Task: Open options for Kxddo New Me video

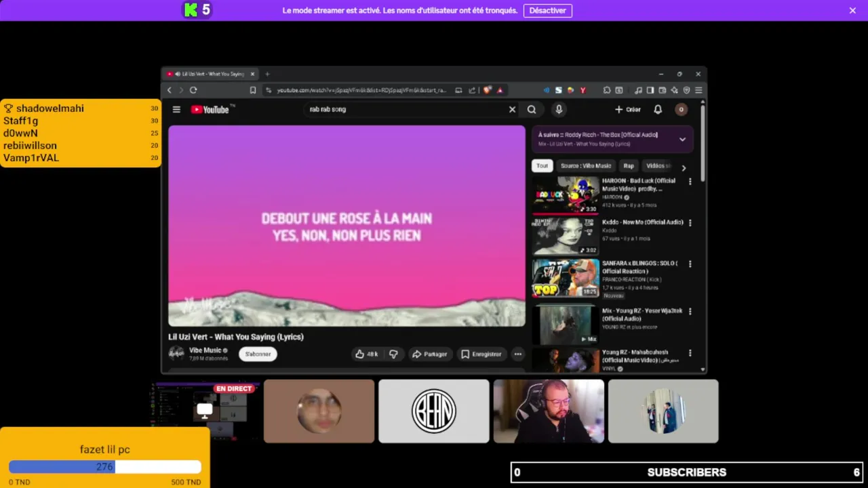Action: (690, 223)
